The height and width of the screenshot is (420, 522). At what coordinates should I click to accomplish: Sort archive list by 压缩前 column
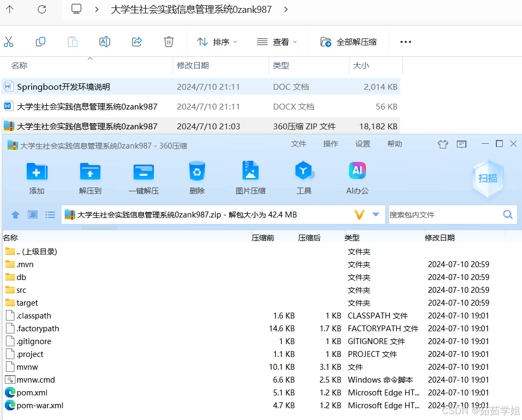pyautogui.click(x=263, y=238)
